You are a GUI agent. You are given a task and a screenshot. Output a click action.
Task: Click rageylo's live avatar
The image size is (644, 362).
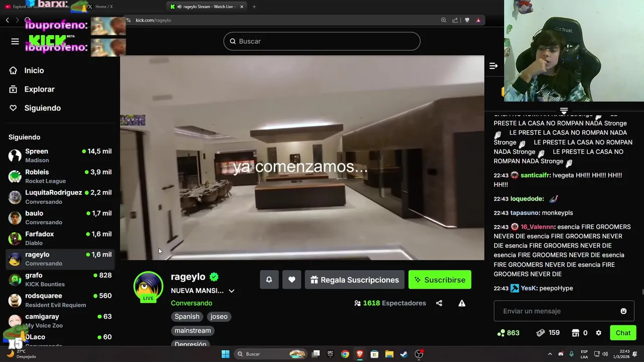[148, 287]
